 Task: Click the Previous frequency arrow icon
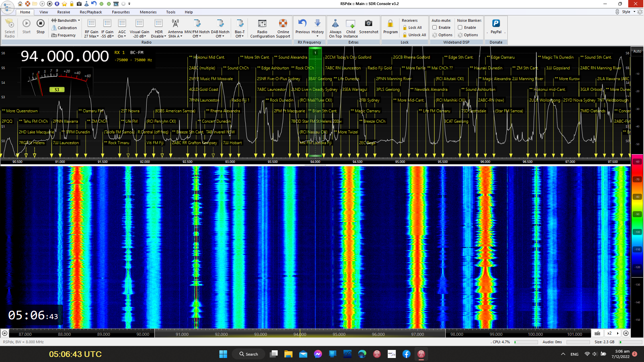(x=302, y=23)
